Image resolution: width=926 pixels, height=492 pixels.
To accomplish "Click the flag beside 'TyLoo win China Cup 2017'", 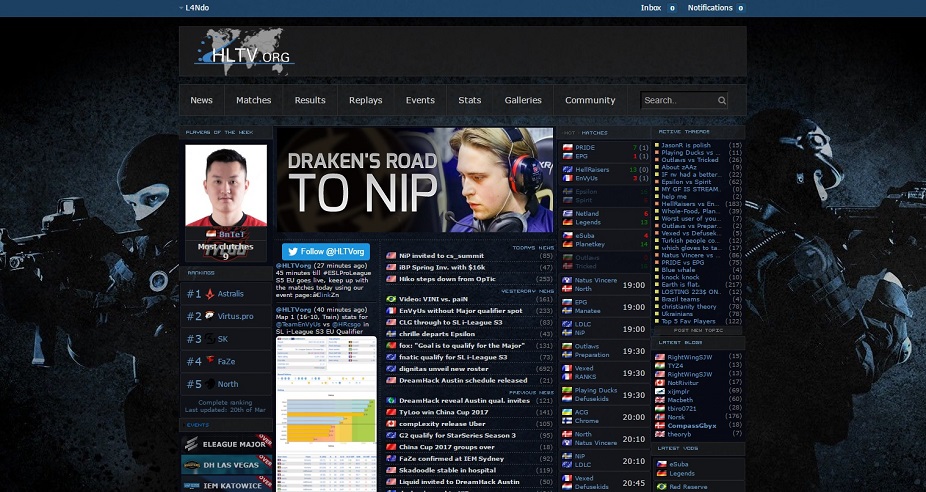I will pyautogui.click(x=391, y=412).
